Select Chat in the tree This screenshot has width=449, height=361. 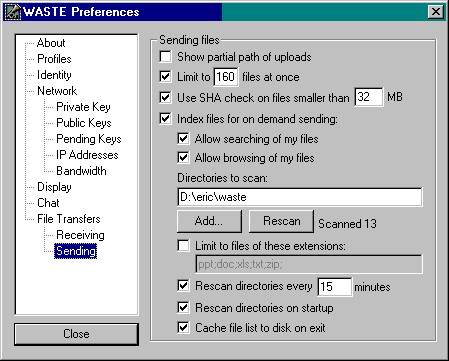48,203
